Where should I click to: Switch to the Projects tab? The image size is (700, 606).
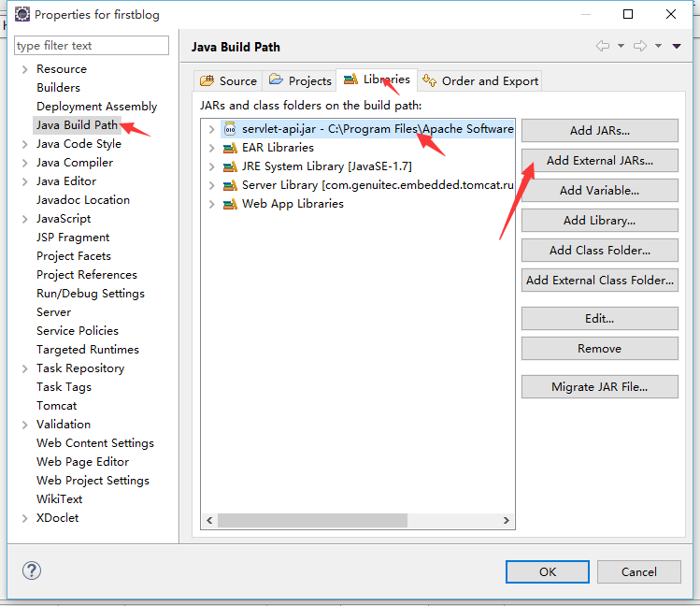[x=300, y=80]
